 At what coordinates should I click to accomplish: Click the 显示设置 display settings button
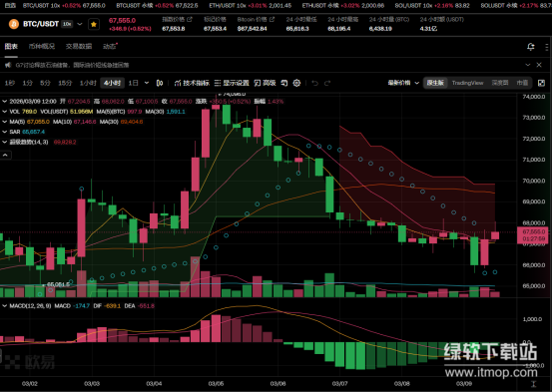click(x=232, y=83)
